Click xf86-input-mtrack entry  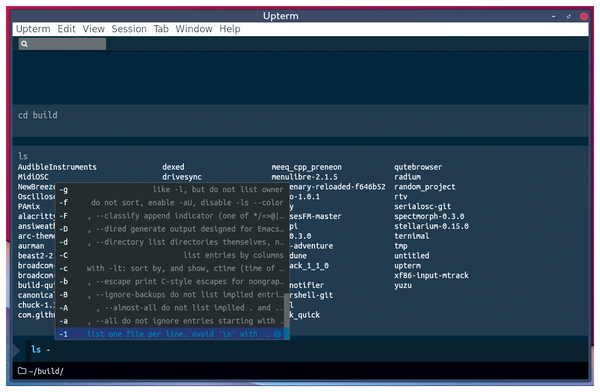coord(431,276)
